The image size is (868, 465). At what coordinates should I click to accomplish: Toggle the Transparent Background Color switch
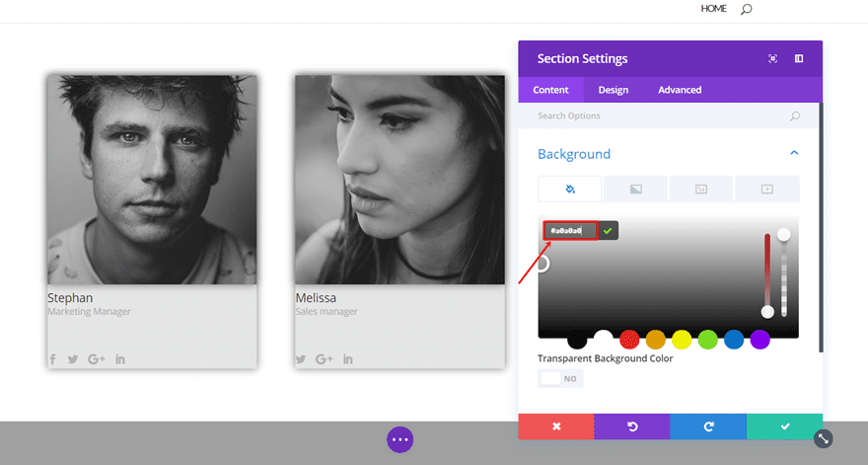point(560,378)
